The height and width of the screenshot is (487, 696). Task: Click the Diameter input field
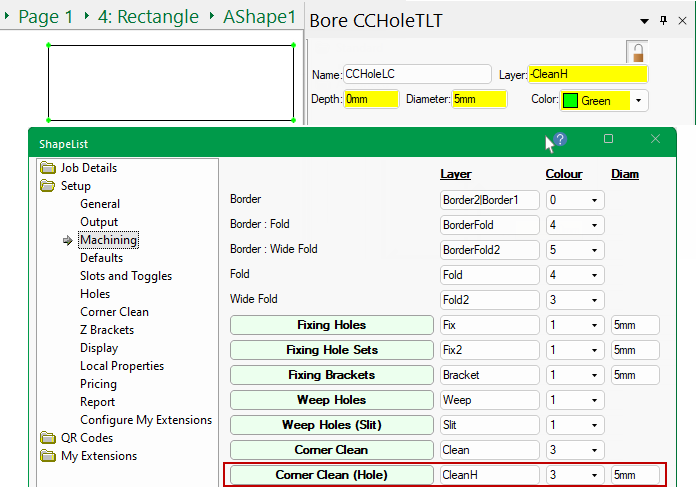[x=475, y=100]
